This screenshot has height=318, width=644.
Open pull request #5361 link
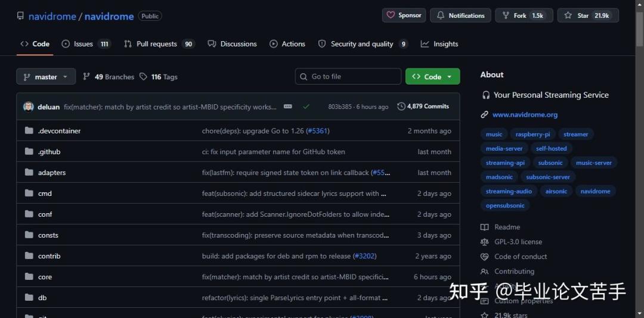(317, 131)
